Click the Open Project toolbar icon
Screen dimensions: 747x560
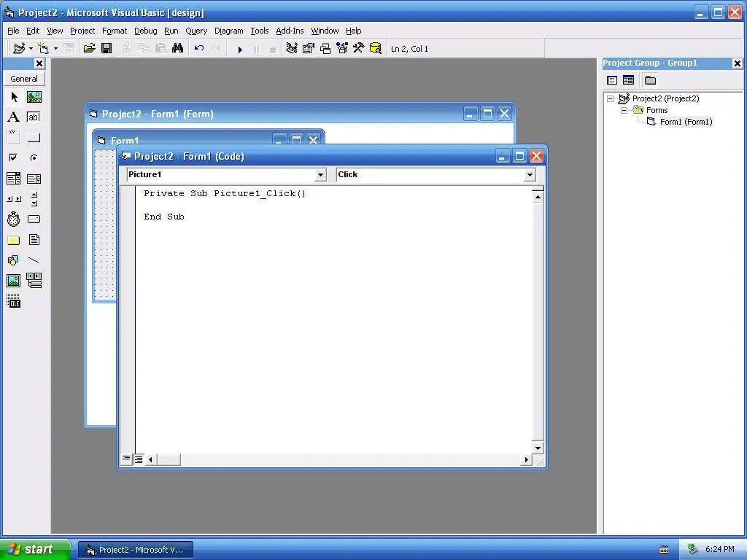89,49
